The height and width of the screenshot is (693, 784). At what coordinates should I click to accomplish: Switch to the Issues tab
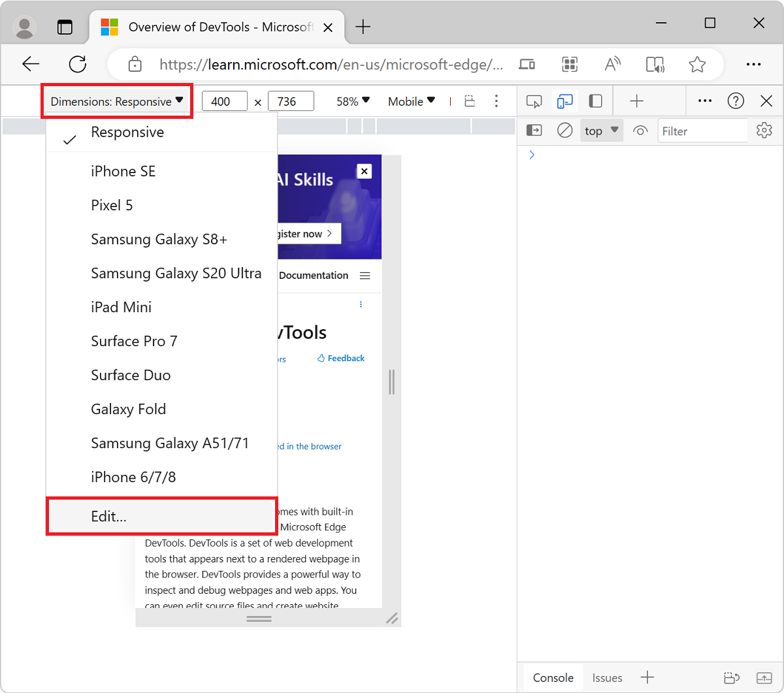click(607, 677)
